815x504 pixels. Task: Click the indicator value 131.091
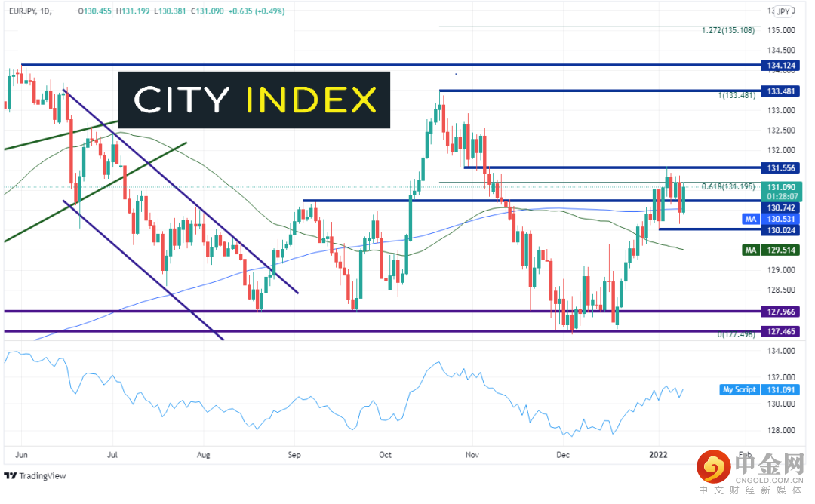[781, 389]
